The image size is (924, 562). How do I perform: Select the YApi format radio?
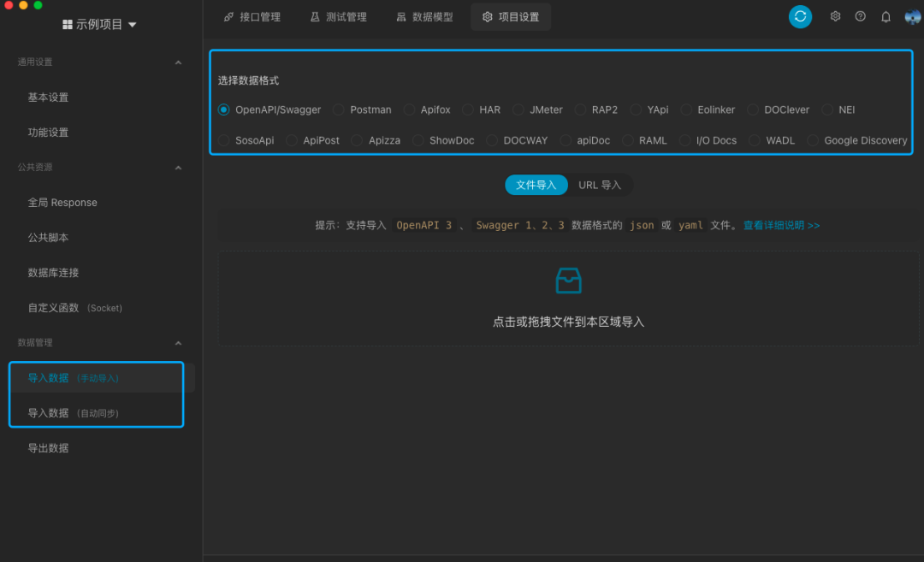tap(635, 109)
